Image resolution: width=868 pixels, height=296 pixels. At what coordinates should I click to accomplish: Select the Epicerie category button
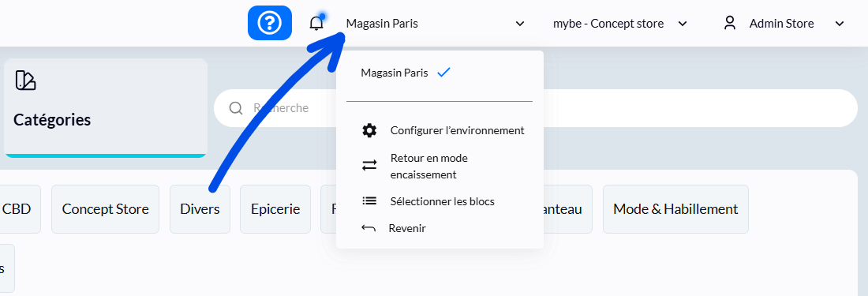coord(275,209)
